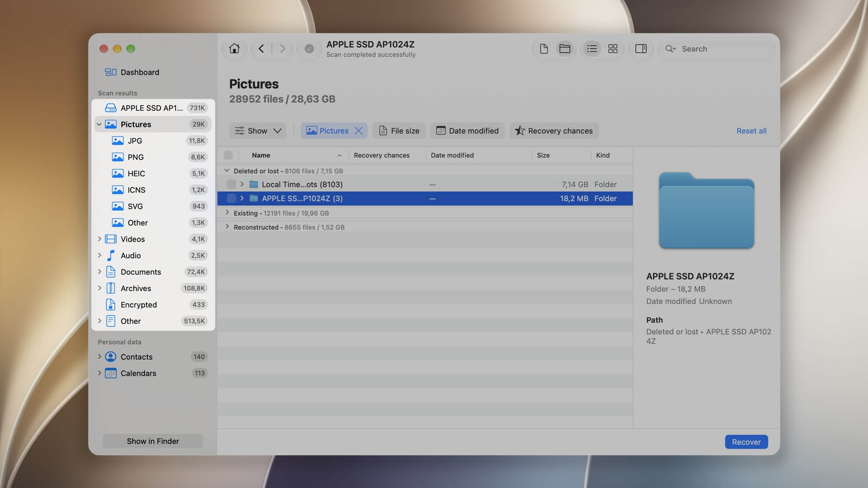Screen dimensions: 868x488
Task: Toggle the preview sidebar panel icon
Action: (641, 49)
